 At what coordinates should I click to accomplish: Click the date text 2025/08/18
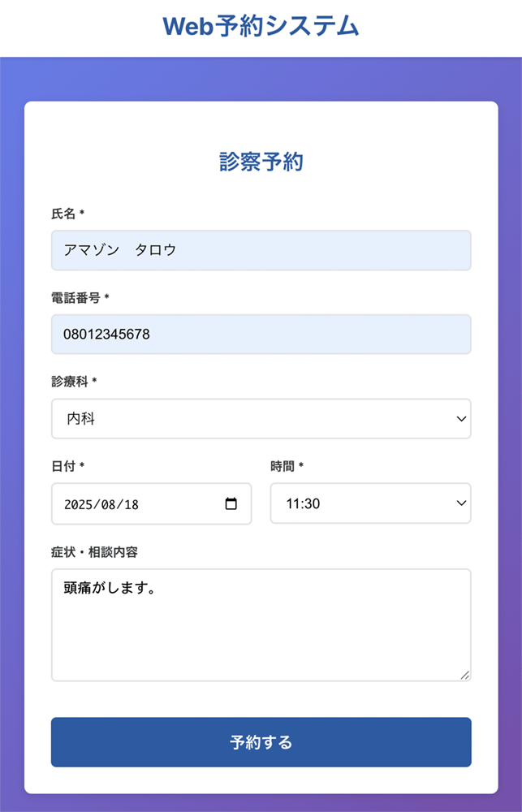pyautogui.click(x=101, y=503)
